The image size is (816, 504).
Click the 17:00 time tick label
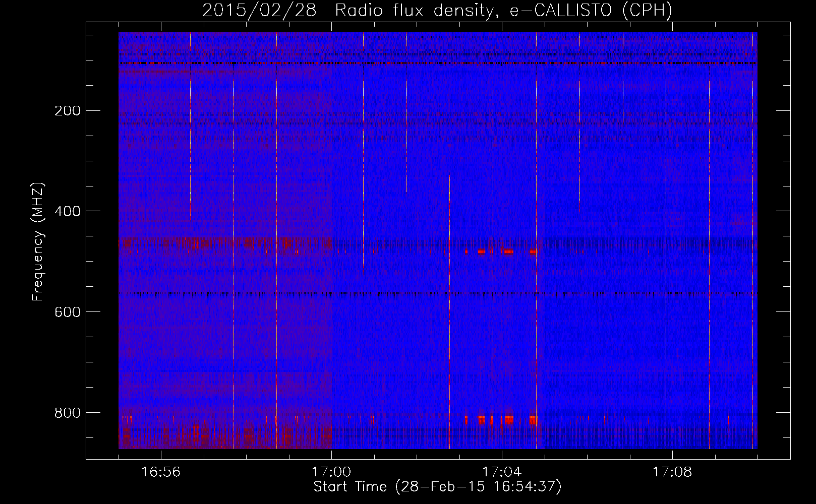coord(331,472)
